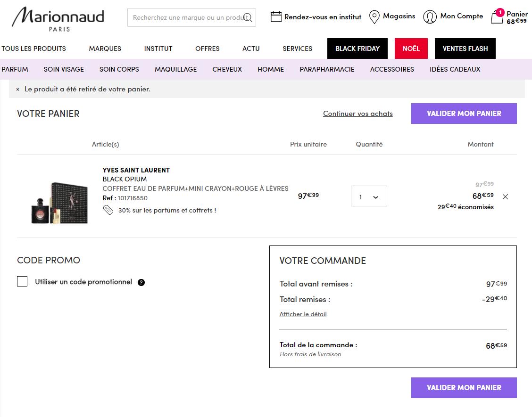
Task: Open the Mon Compte user icon
Action: [x=430, y=17]
